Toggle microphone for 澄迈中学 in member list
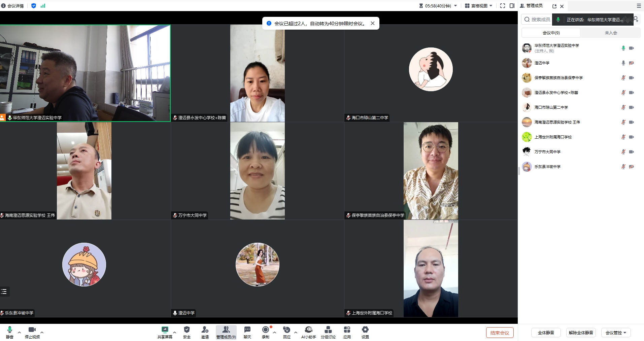Image resolution: width=644 pixels, height=341 pixels. (x=623, y=63)
